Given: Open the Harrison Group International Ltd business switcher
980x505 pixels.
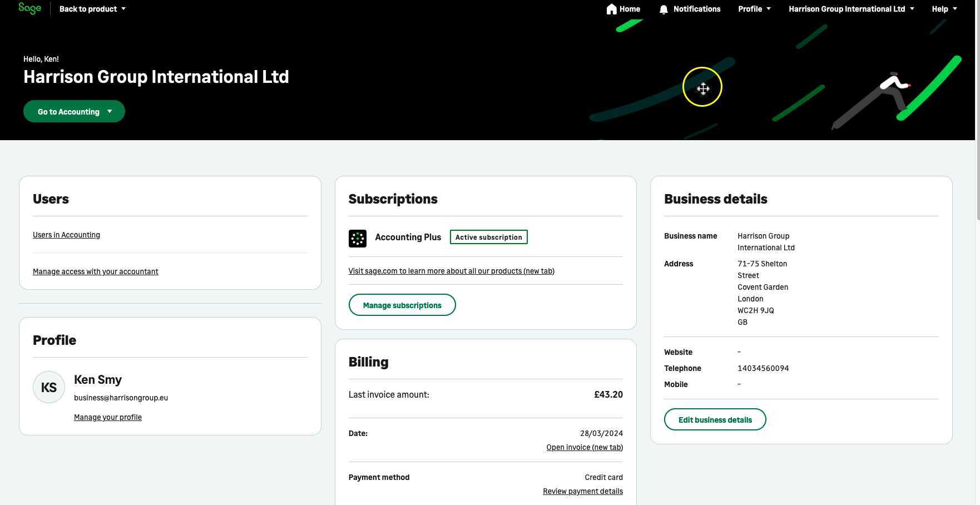Looking at the screenshot, I should 852,9.
